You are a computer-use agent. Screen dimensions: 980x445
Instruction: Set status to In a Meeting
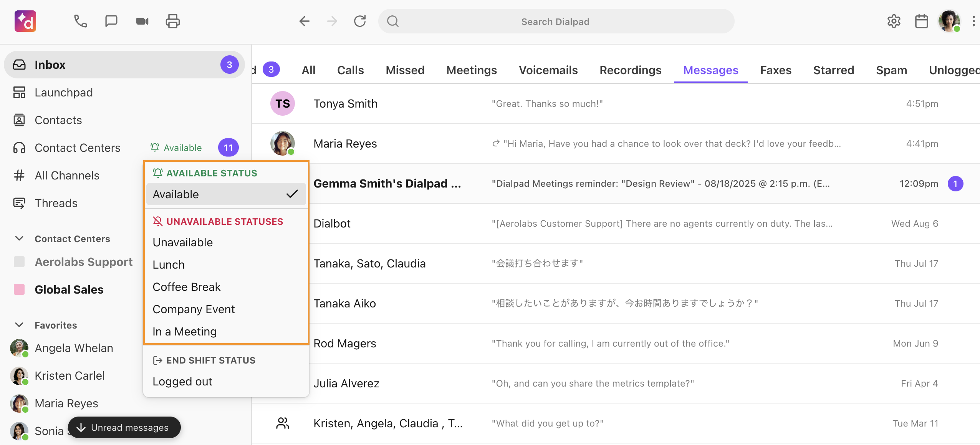[226, 332]
